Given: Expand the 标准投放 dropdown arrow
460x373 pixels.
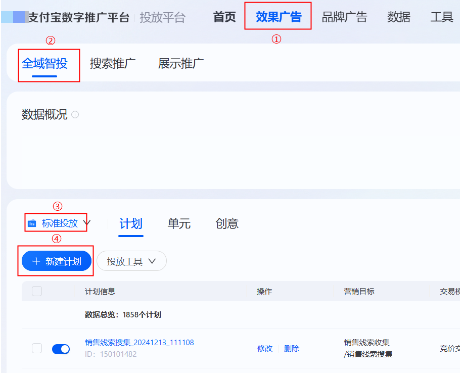Looking at the screenshot, I should click(x=87, y=223).
